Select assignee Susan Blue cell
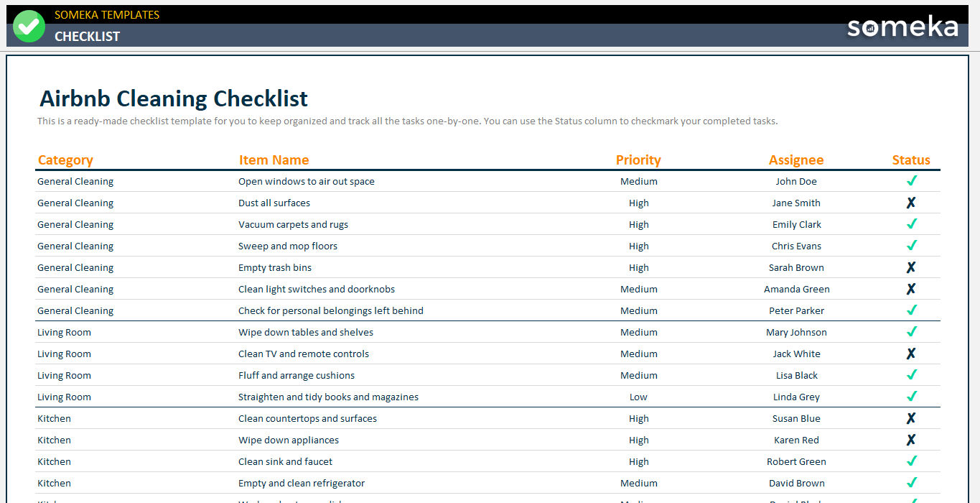The image size is (980, 503). click(796, 419)
